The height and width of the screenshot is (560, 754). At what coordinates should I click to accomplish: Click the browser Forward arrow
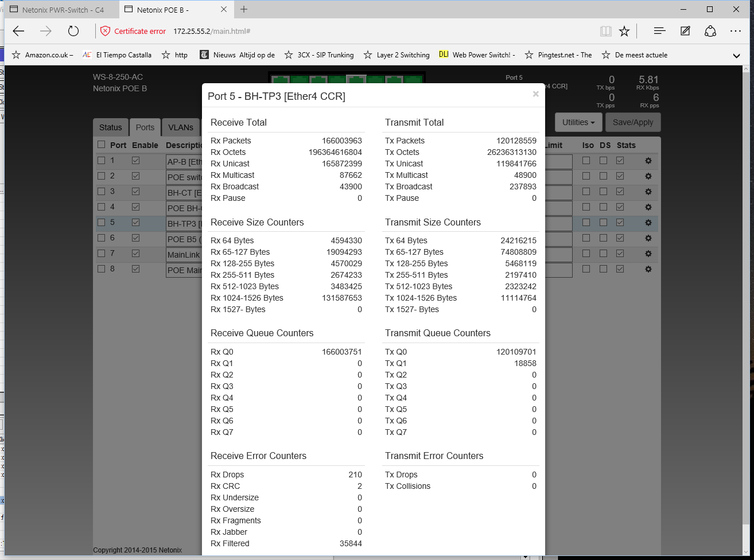pos(46,31)
